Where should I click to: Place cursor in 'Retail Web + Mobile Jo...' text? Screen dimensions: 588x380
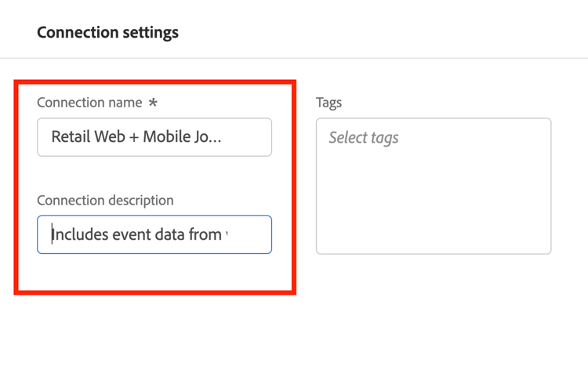[x=136, y=137]
